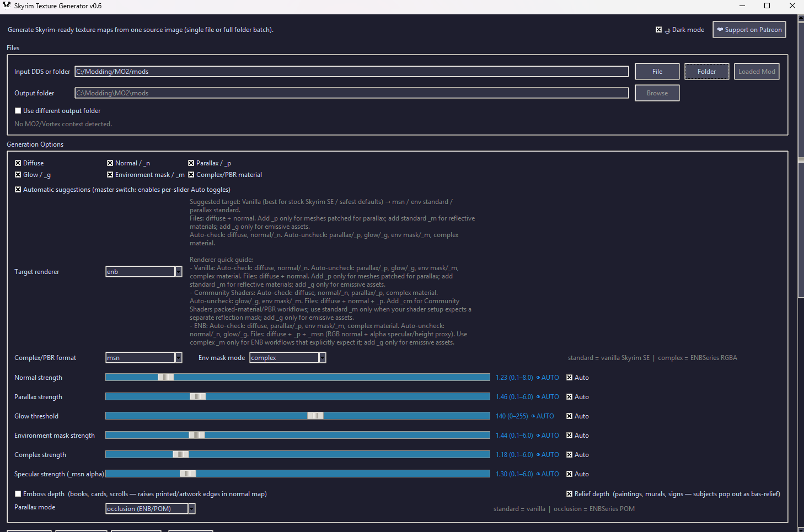This screenshot has width=804, height=532.
Task: Toggle the Dark mode checkbox
Action: (658, 30)
